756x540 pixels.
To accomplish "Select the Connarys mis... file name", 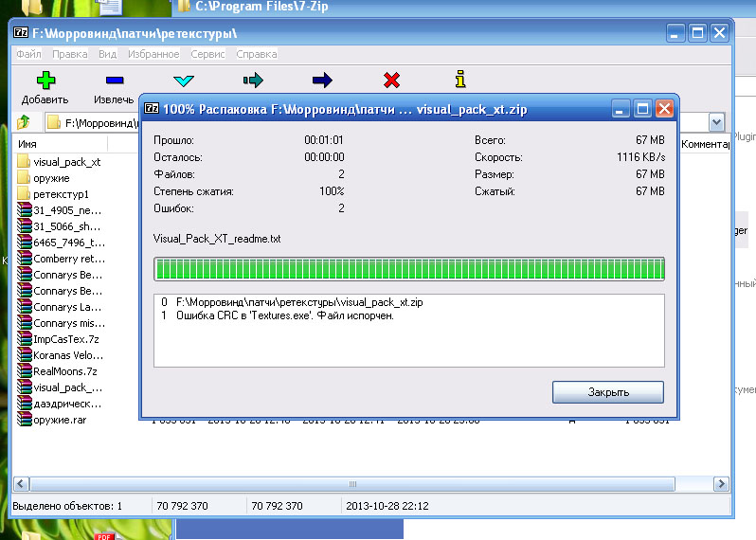I will coord(69,323).
